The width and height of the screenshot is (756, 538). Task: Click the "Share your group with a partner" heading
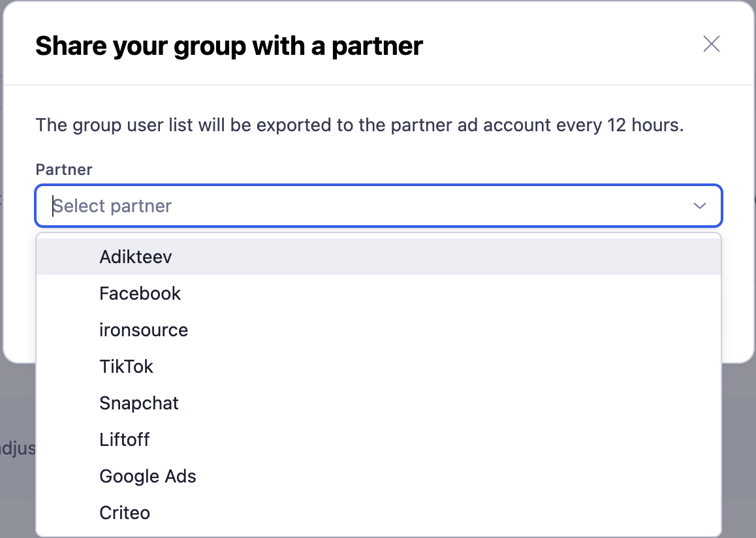(229, 46)
